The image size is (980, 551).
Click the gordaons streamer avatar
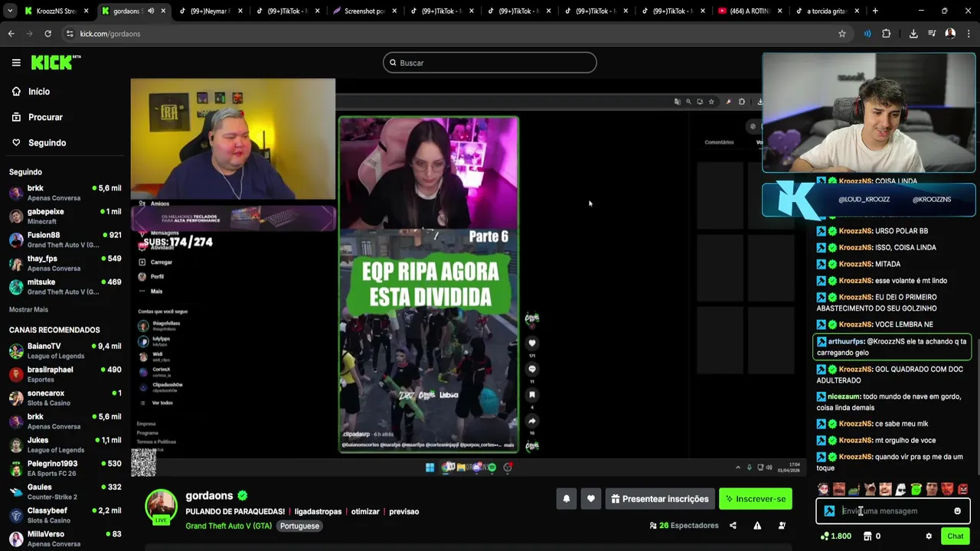tap(162, 507)
